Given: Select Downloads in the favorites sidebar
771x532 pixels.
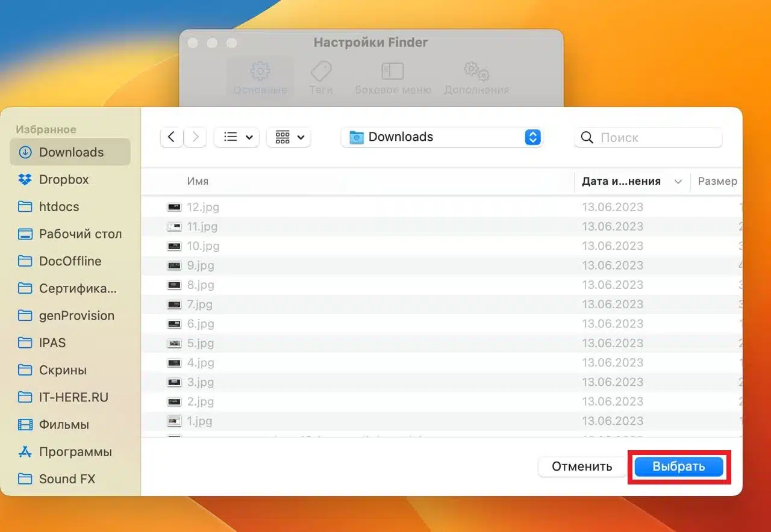Looking at the screenshot, I should tap(70, 152).
